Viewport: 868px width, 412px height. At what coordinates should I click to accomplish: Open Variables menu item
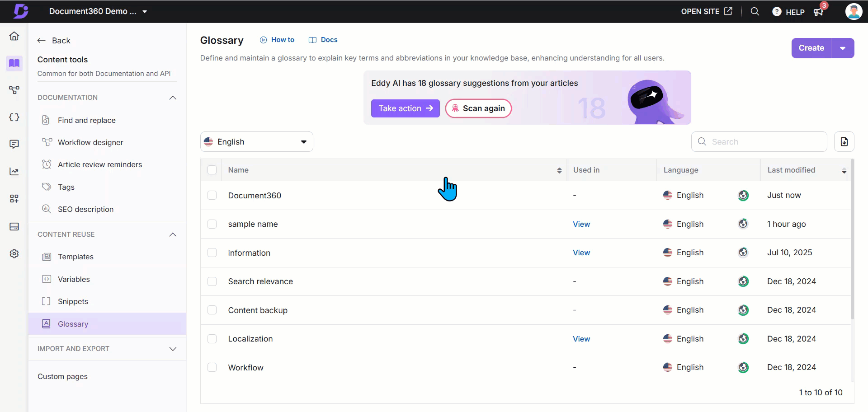point(107,279)
